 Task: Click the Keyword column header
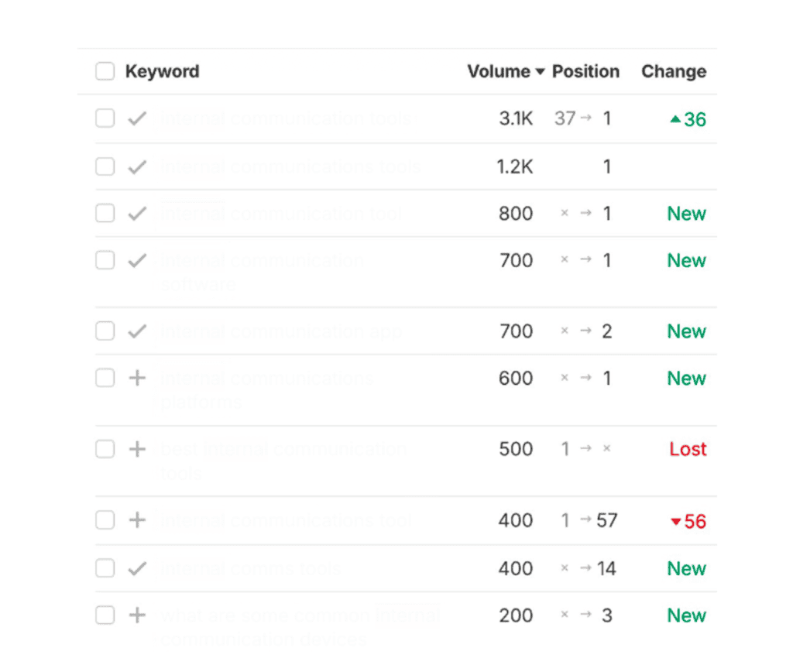point(162,71)
